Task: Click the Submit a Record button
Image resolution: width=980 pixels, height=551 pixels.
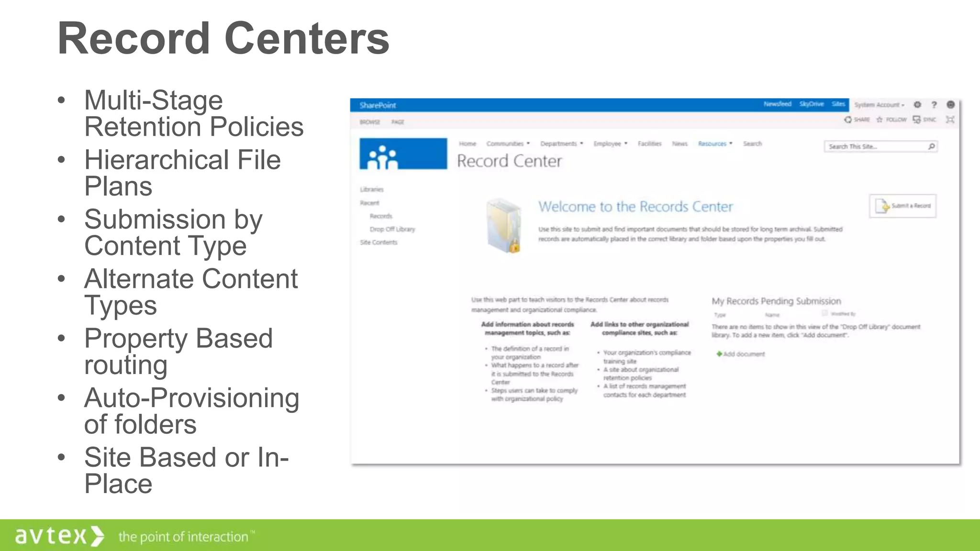Action: pyautogui.click(x=902, y=206)
